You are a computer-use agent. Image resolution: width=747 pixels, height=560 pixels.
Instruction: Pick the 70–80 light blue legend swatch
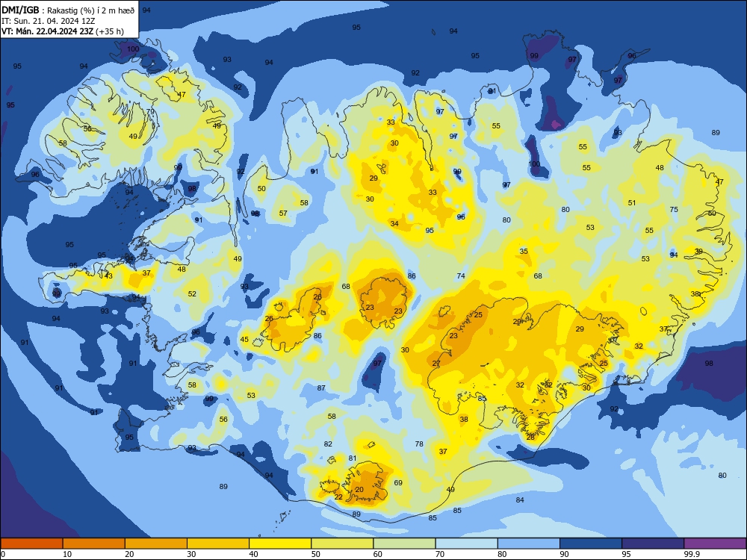tap(466, 544)
